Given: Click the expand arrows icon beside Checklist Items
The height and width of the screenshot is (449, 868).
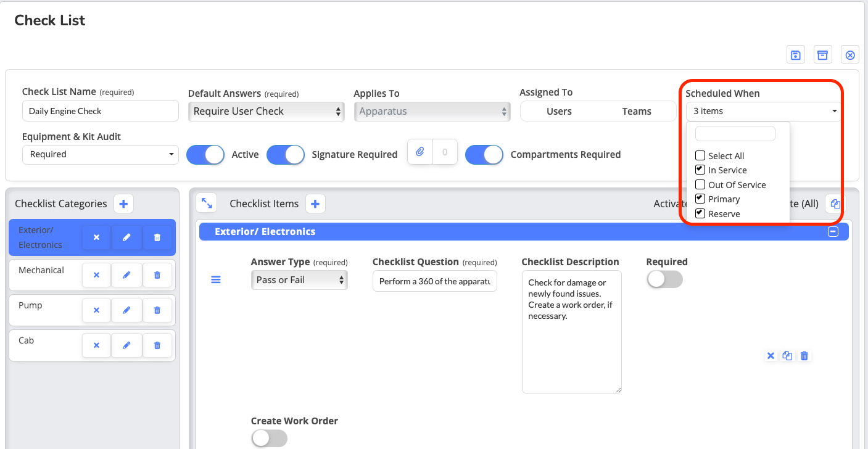Looking at the screenshot, I should tap(207, 203).
